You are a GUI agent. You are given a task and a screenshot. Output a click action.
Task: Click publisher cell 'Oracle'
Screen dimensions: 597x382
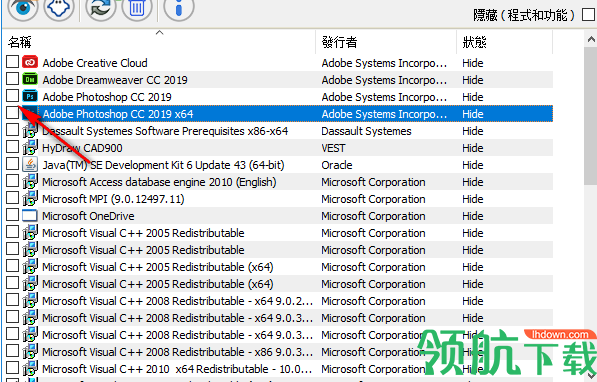337,165
